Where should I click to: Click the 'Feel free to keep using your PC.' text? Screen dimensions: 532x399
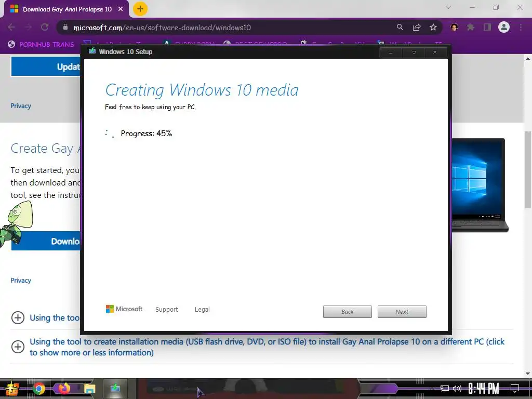(x=150, y=107)
